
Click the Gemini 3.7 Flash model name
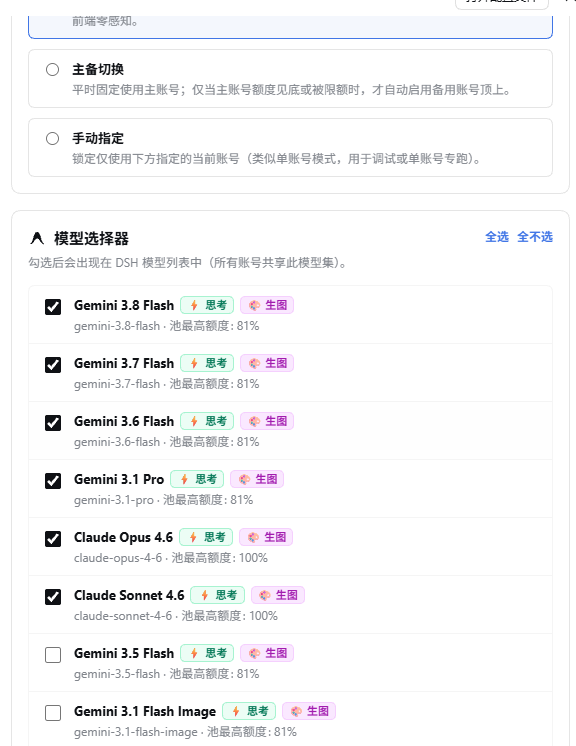[x=124, y=363]
